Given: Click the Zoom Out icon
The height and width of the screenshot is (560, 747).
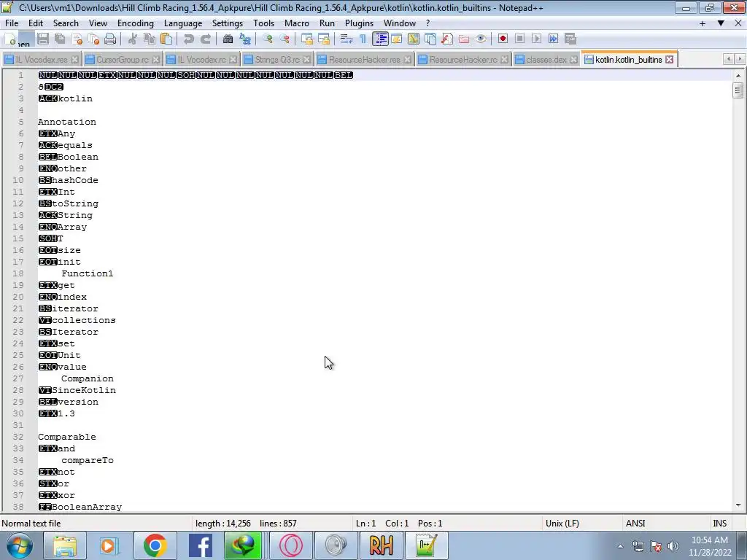Looking at the screenshot, I should click(285, 39).
